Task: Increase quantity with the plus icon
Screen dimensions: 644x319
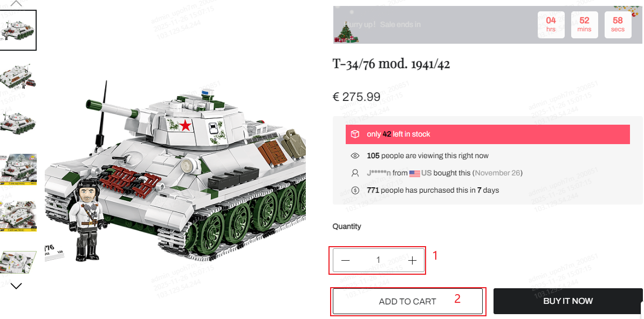Action: (x=413, y=260)
